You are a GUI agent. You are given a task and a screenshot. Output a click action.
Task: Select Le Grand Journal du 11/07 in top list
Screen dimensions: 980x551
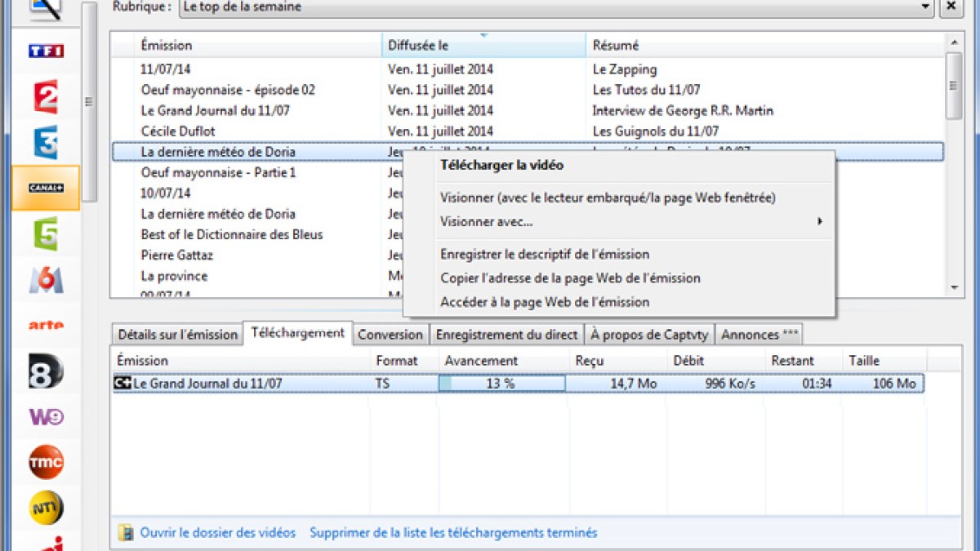point(527,110)
